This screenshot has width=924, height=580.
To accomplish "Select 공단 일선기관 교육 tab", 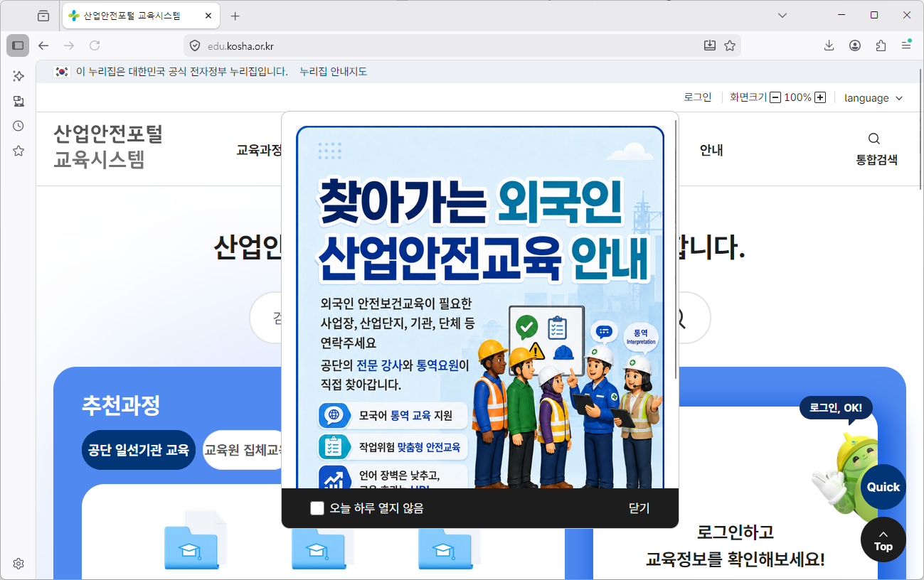I will (x=139, y=450).
